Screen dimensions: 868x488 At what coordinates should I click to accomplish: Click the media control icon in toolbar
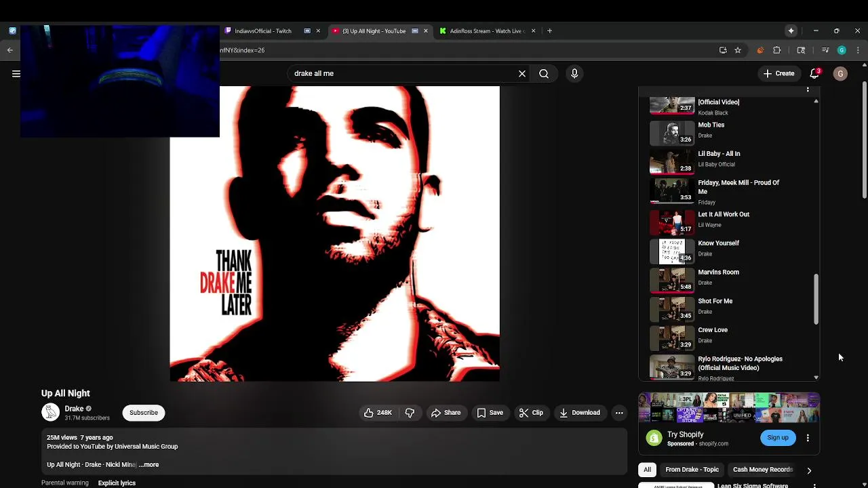pyautogui.click(x=825, y=50)
